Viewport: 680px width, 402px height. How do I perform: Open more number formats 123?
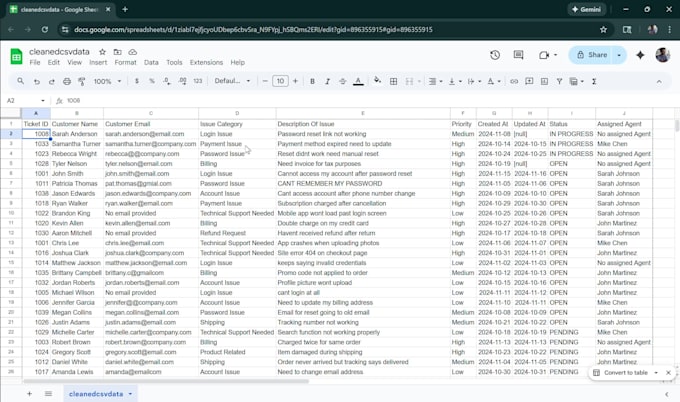click(x=198, y=81)
